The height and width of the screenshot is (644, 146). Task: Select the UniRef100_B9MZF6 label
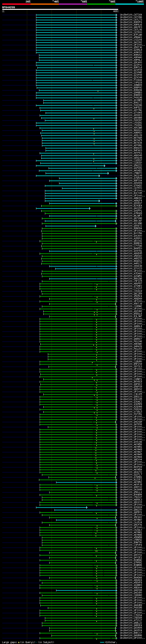(131, 22)
